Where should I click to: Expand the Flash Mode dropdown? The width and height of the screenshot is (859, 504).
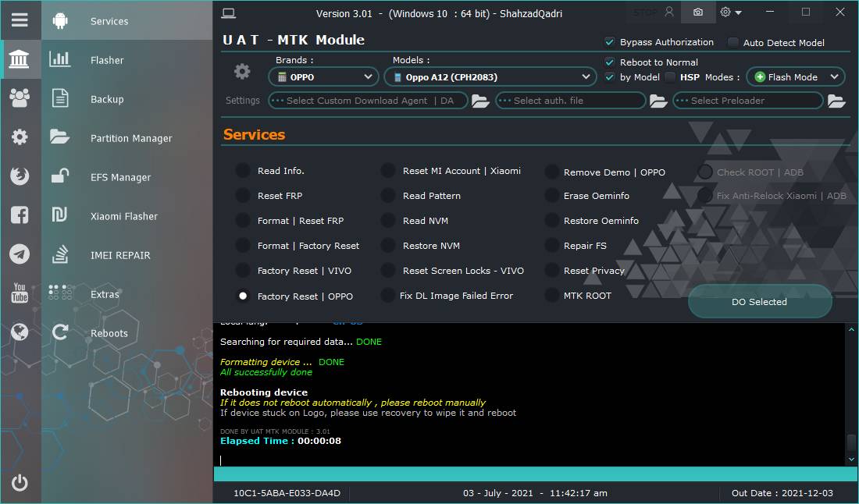pyautogui.click(x=795, y=77)
